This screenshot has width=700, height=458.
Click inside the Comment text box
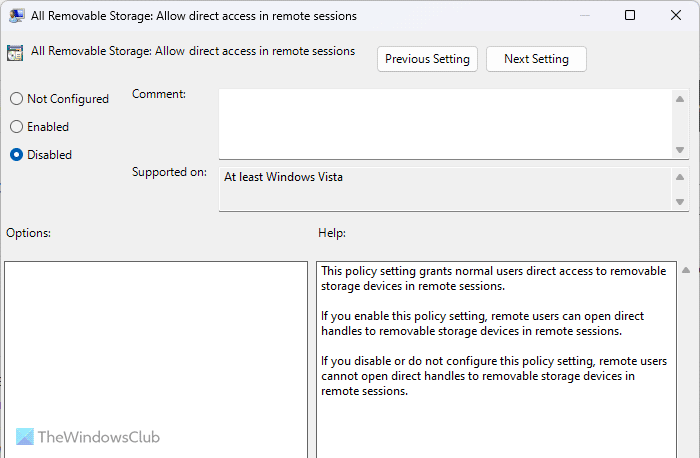click(445, 122)
